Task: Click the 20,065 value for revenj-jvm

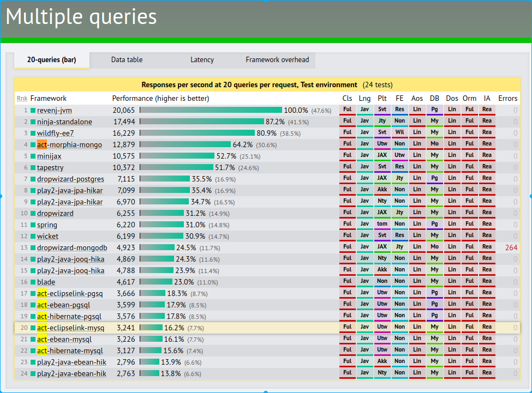Action: [124, 111]
